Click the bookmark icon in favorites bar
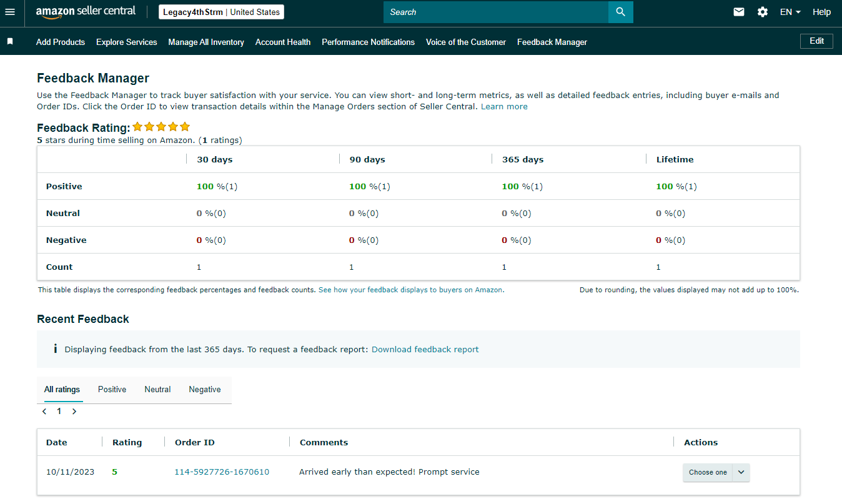 [10, 41]
